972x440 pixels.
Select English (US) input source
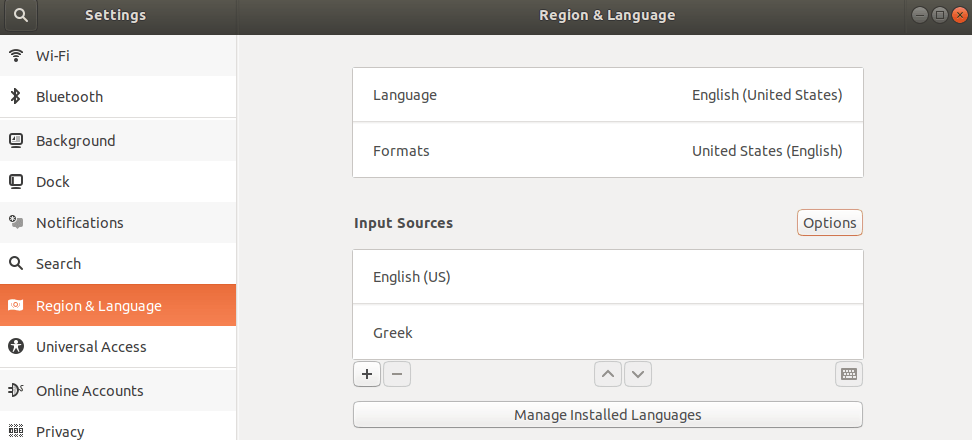[x=607, y=277]
